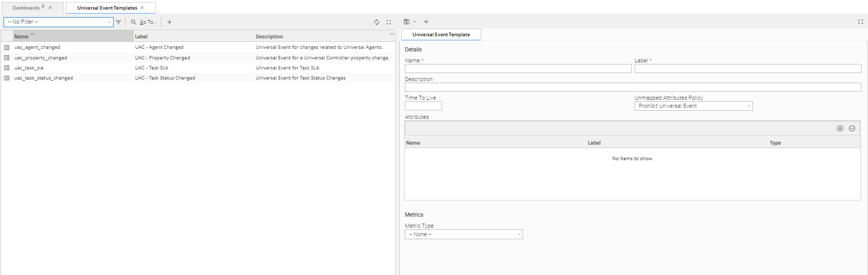This screenshot has width=868, height=275.
Task: Open details icon for uac_agent_changed row
Action: pos(7,47)
